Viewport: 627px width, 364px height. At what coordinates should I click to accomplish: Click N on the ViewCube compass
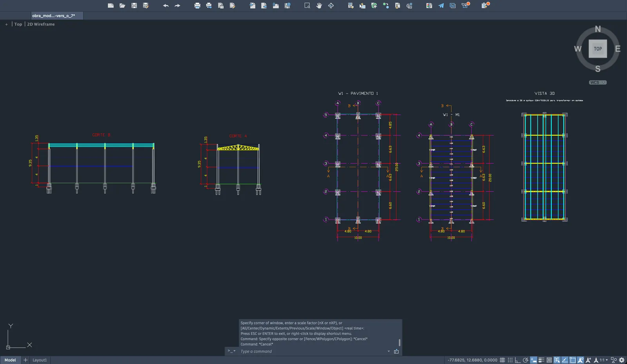coord(598,29)
